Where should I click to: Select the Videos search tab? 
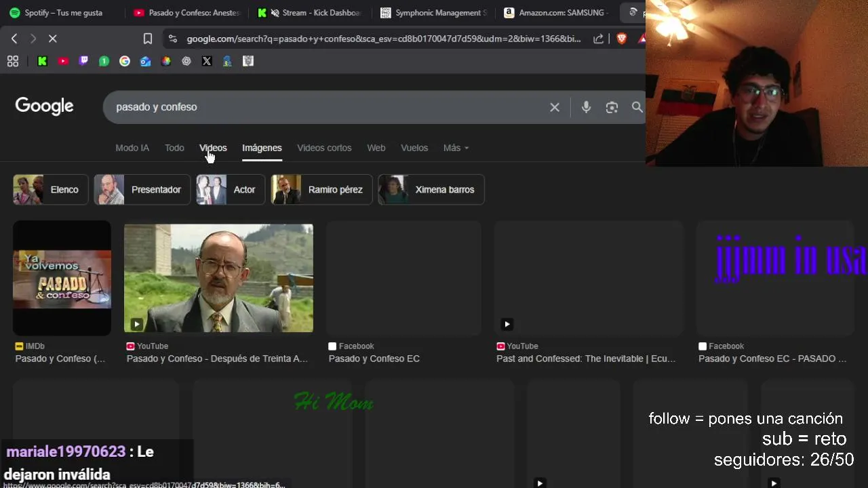pos(213,148)
